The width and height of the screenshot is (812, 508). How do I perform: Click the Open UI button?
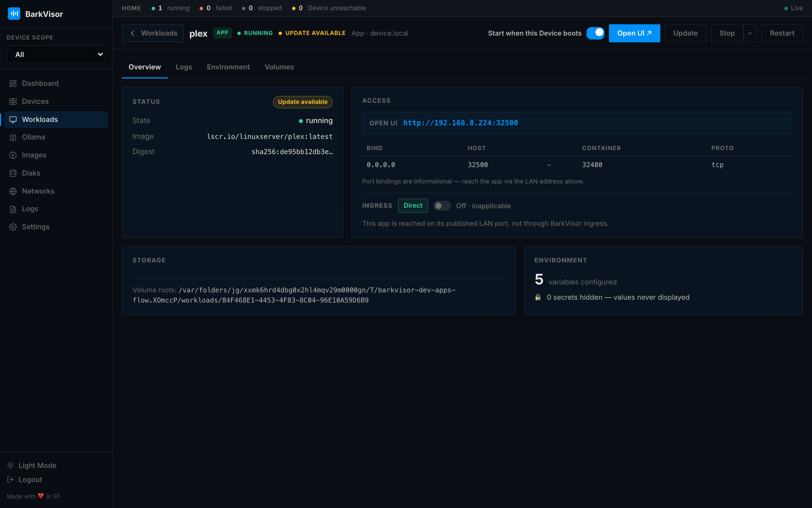[x=634, y=33]
